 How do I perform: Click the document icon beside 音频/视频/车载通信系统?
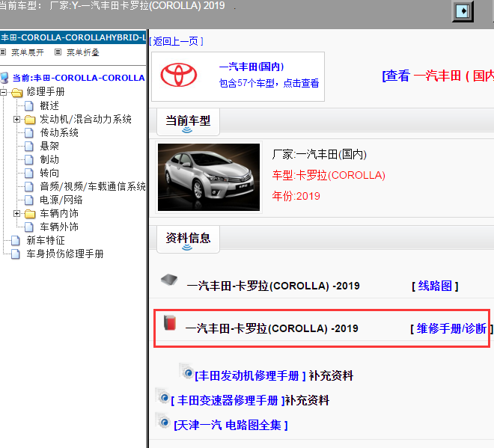click(29, 187)
